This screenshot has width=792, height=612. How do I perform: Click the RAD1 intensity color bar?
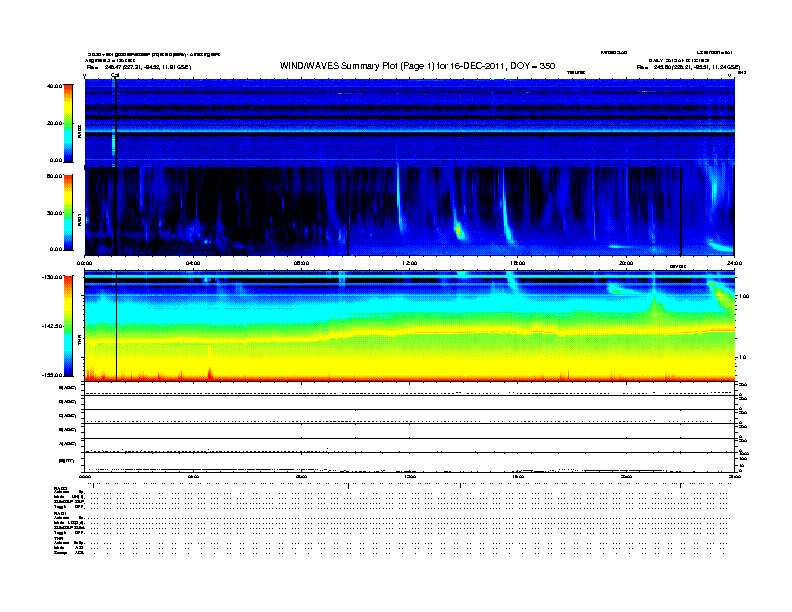(x=68, y=213)
